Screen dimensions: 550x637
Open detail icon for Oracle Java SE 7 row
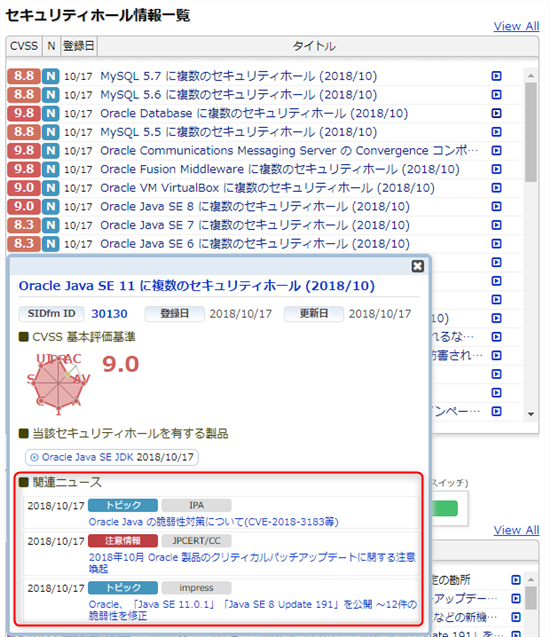pyautogui.click(x=496, y=225)
